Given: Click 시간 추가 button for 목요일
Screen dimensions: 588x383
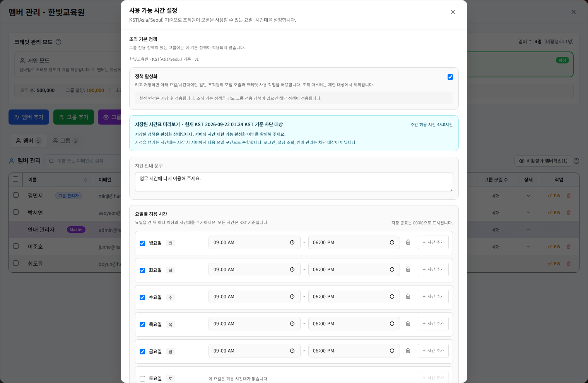Looking at the screenshot, I should coord(433,323).
